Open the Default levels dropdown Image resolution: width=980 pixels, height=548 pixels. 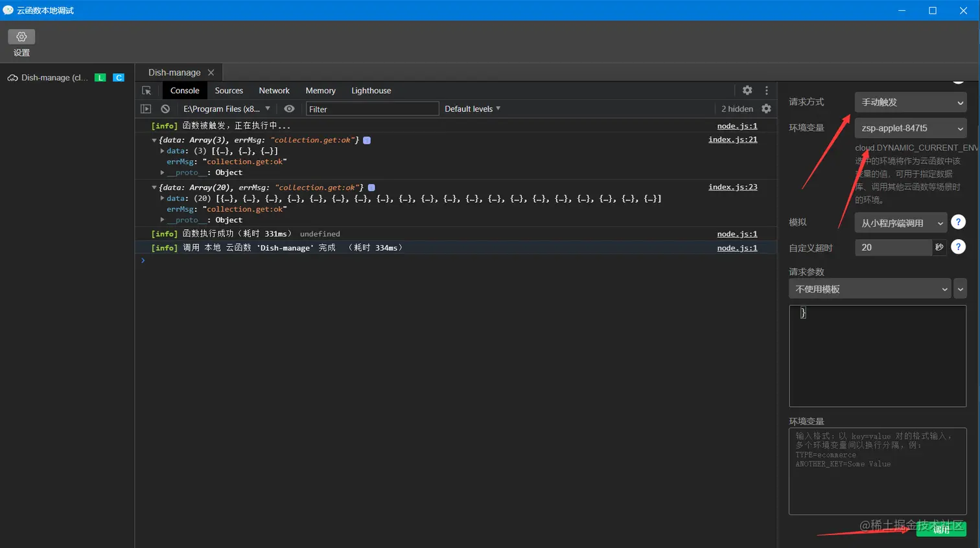coord(472,109)
